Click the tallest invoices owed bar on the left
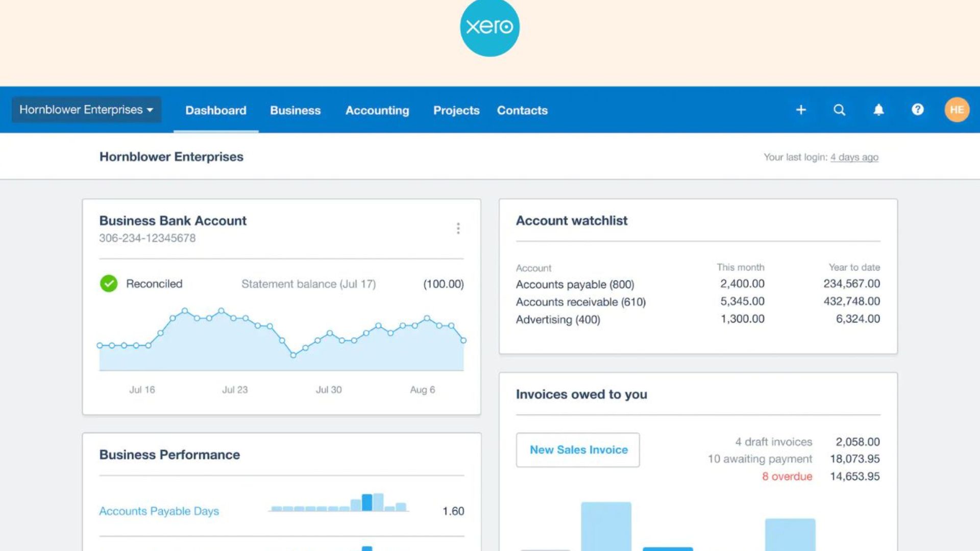 click(x=606, y=526)
